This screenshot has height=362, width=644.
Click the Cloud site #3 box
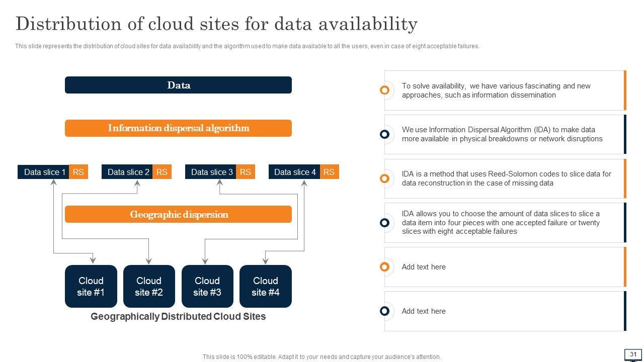[207, 286]
